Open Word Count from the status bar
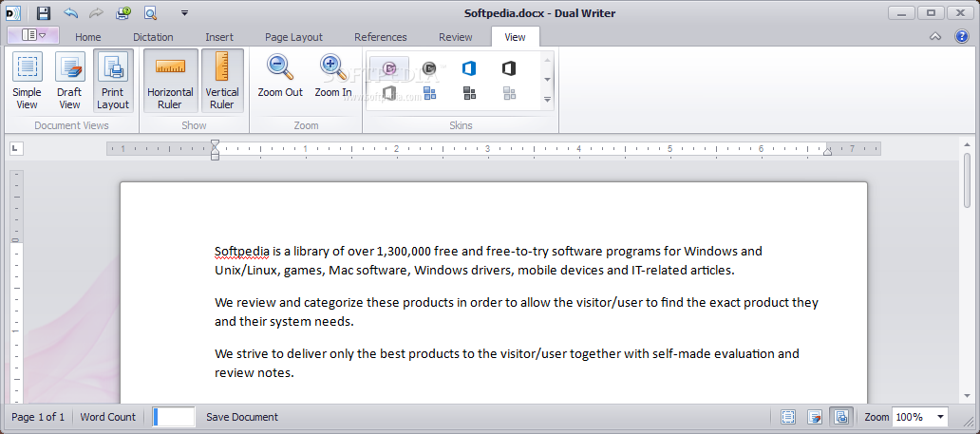Viewport: 980px width, 434px height. (x=107, y=417)
